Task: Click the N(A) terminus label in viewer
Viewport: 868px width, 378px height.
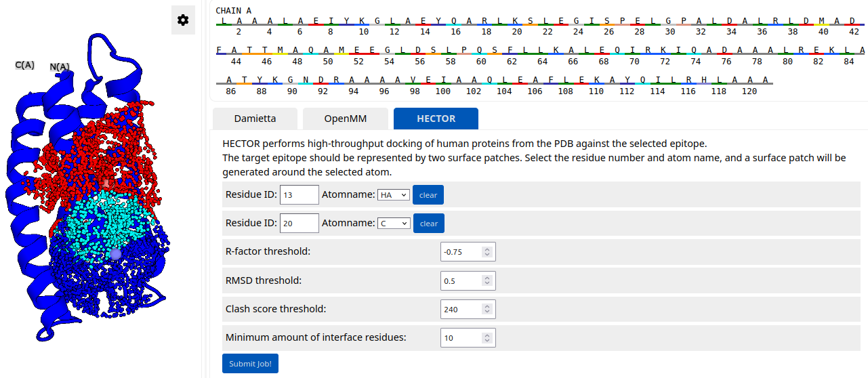Action: click(60, 66)
